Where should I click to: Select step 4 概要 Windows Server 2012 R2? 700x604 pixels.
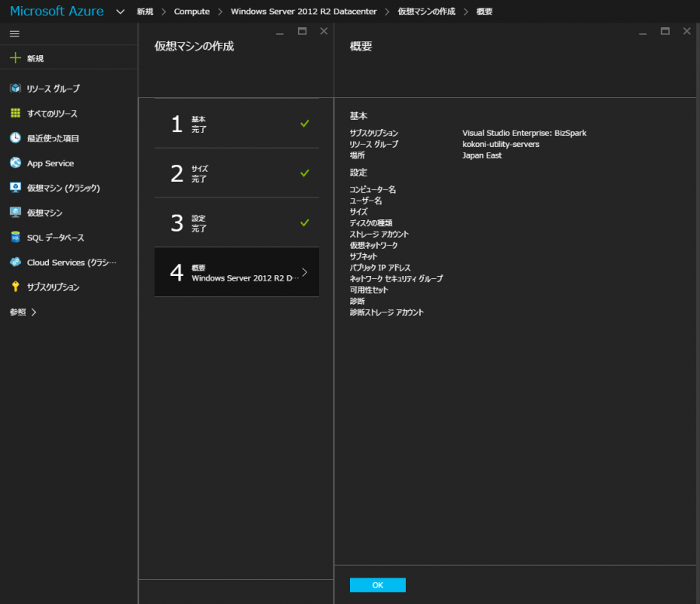coord(236,272)
